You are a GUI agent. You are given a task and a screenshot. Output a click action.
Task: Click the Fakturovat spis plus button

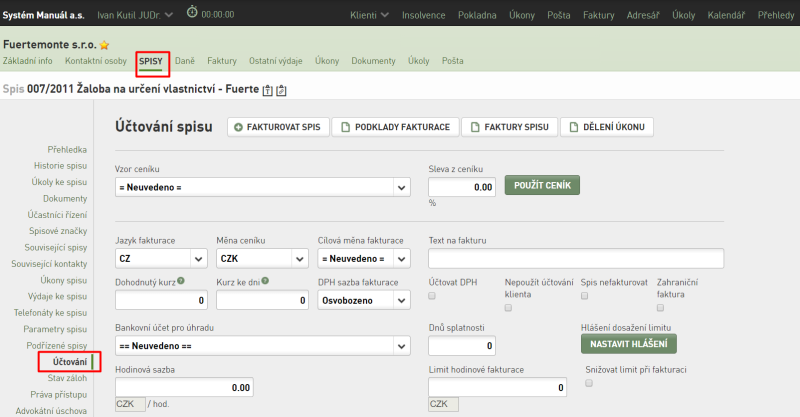click(x=278, y=127)
